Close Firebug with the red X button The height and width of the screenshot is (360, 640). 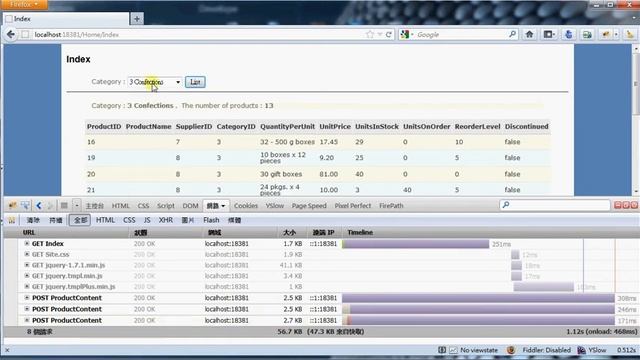tap(634, 205)
